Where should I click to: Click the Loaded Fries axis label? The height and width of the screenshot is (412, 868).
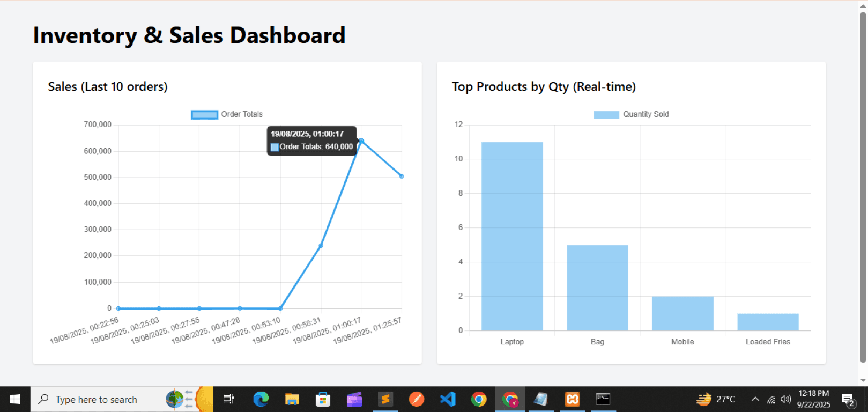(x=768, y=342)
